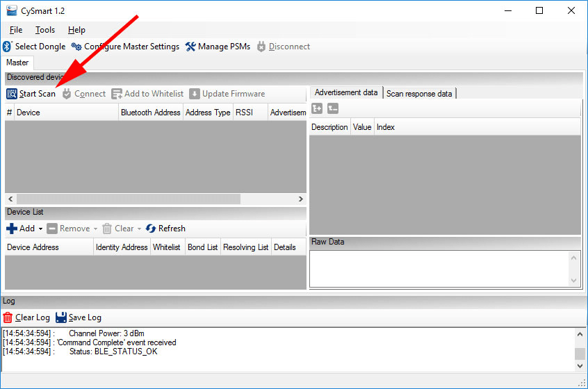Click the Bond List column header
This screenshot has height=389, width=588.
[202, 247]
